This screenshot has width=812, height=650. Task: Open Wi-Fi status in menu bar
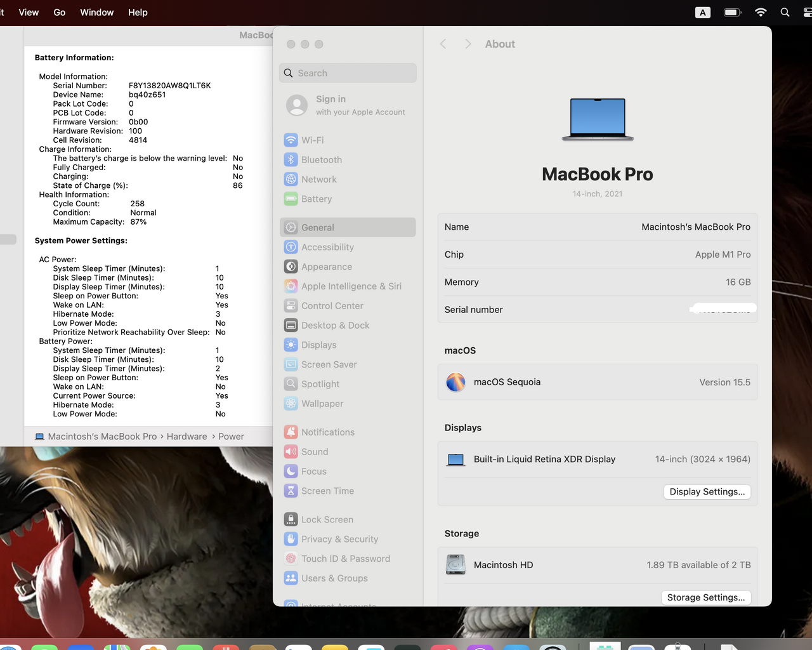tap(761, 12)
